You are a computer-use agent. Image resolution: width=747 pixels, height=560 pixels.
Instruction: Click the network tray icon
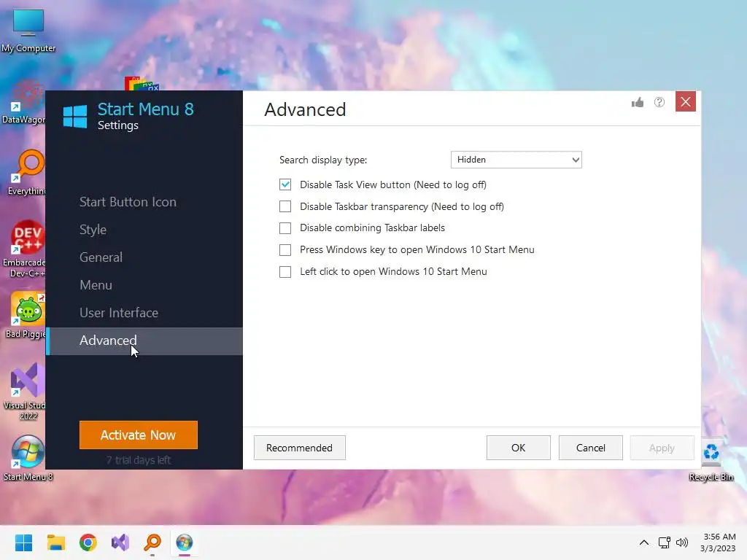click(x=664, y=542)
